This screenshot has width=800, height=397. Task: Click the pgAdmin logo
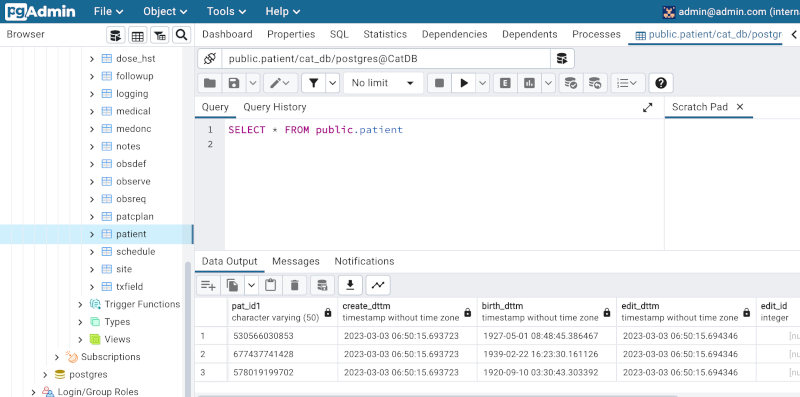pyautogui.click(x=40, y=12)
